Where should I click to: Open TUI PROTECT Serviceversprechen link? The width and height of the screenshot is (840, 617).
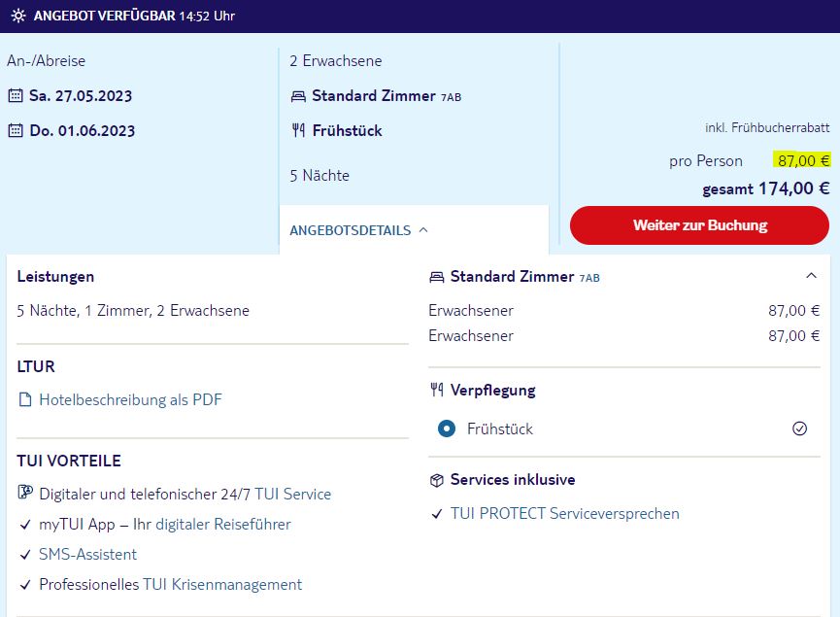point(564,514)
